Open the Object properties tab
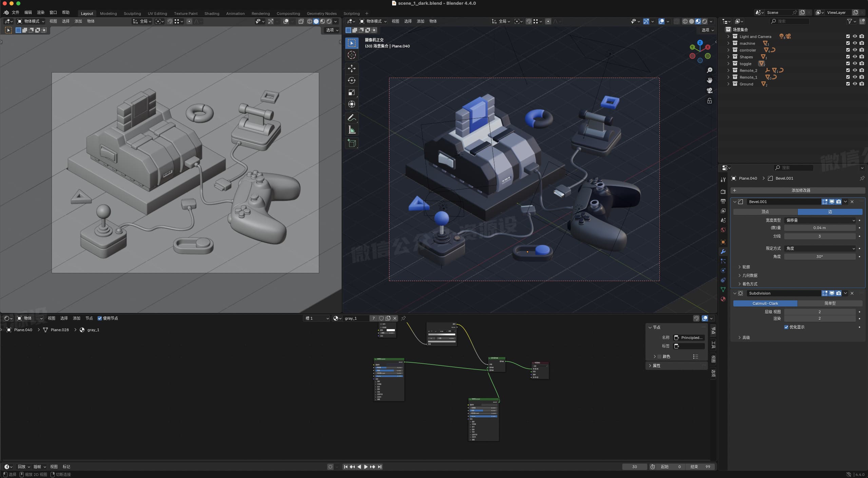 click(723, 242)
